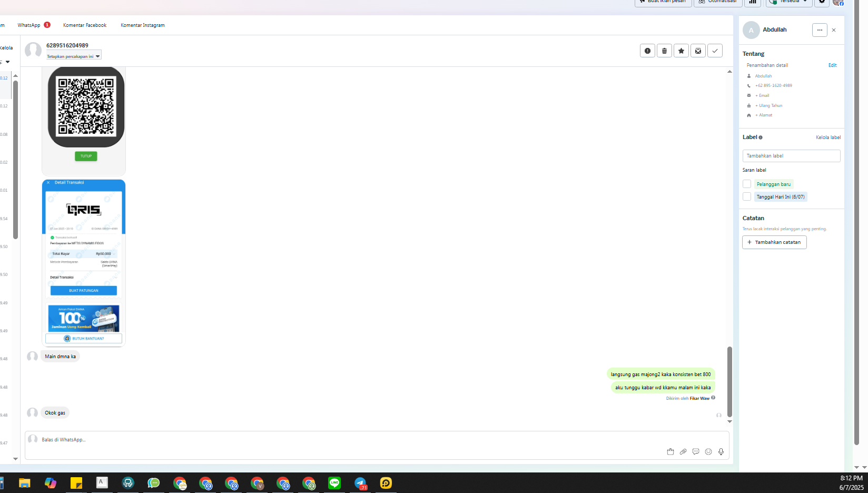Open the Kelola label link

[828, 137]
